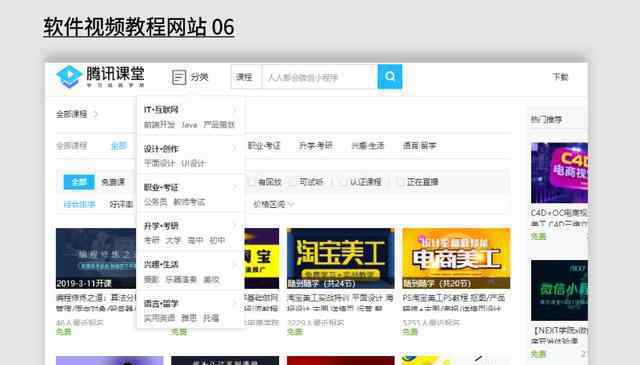Click the 全部课程 breadcrumb arrow
The width and height of the screenshot is (640, 365).
pyautogui.click(x=96, y=114)
